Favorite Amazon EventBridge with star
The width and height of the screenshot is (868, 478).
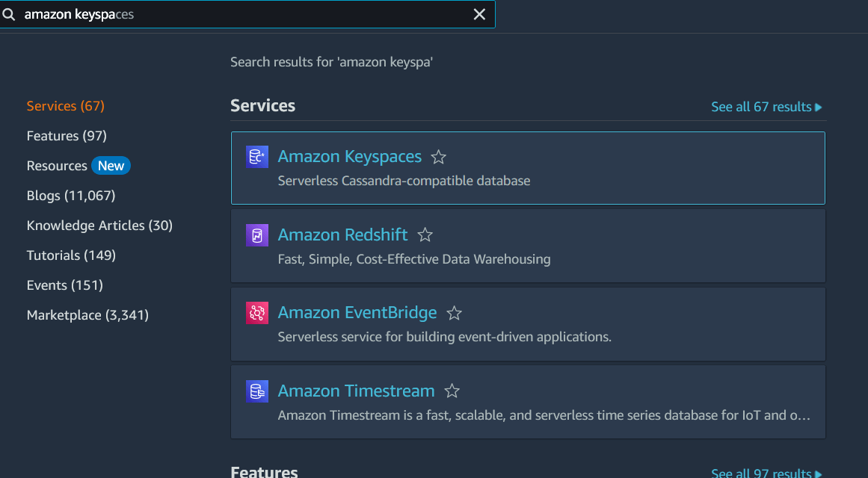click(x=454, y=313)
